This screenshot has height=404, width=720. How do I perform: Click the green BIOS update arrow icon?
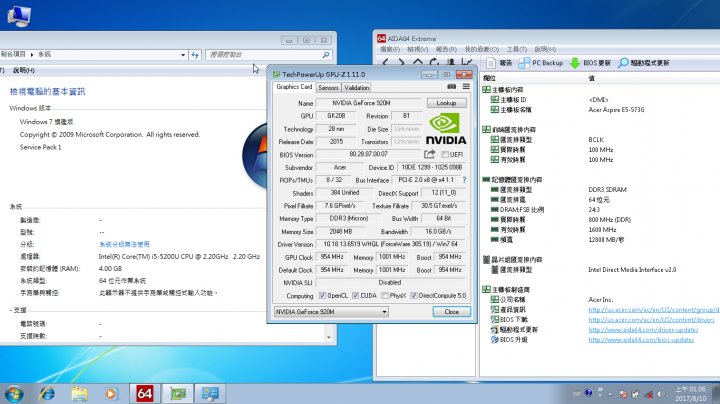point(575,63)
